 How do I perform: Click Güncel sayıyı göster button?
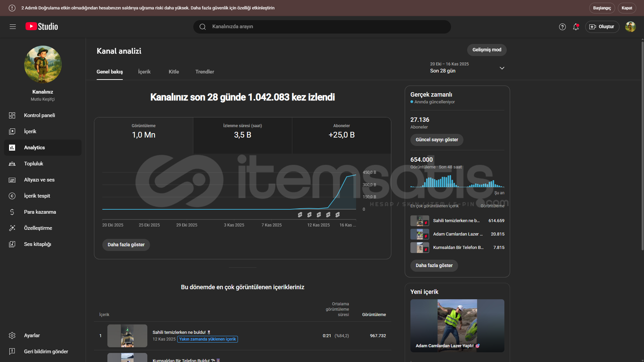(437, 140)
